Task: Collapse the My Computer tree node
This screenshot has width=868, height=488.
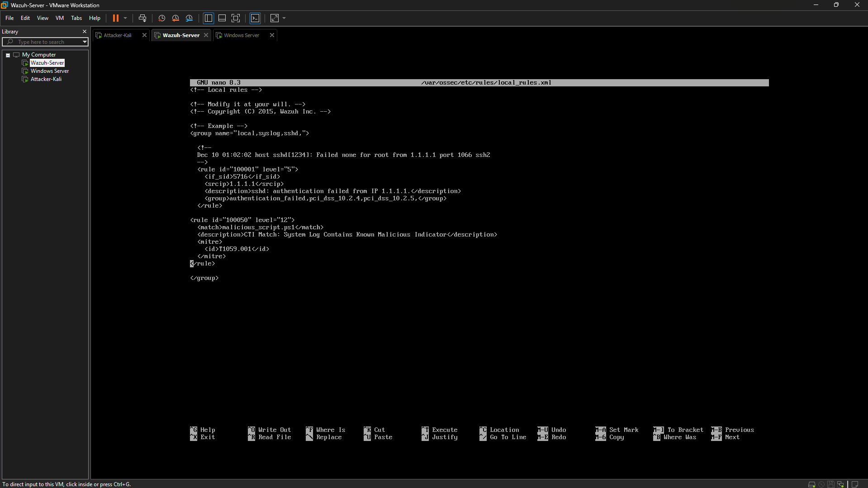Action: (8, 55)
